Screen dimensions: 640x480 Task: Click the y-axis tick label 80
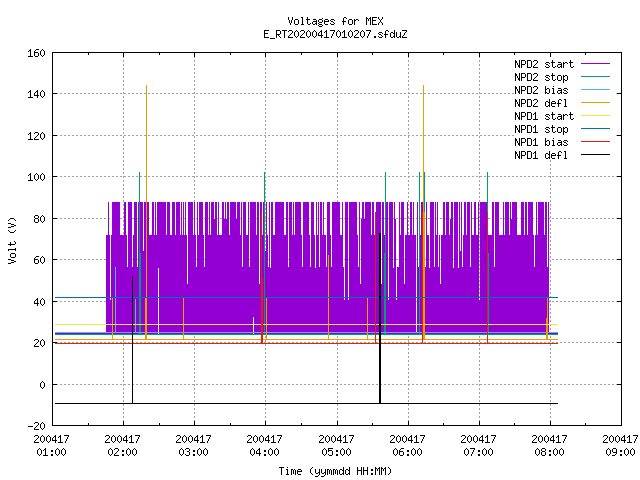39,219
